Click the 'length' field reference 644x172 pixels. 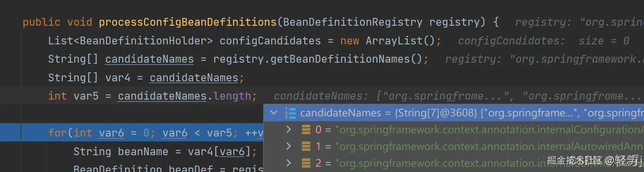click(x=232, y=96)
